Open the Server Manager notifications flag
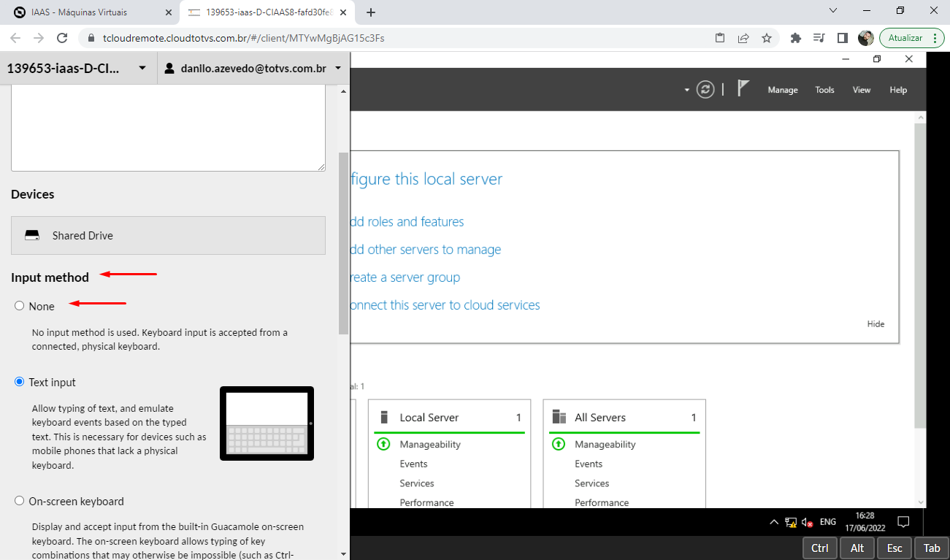Viewport: 950px width, 560px height. point(743,88)
